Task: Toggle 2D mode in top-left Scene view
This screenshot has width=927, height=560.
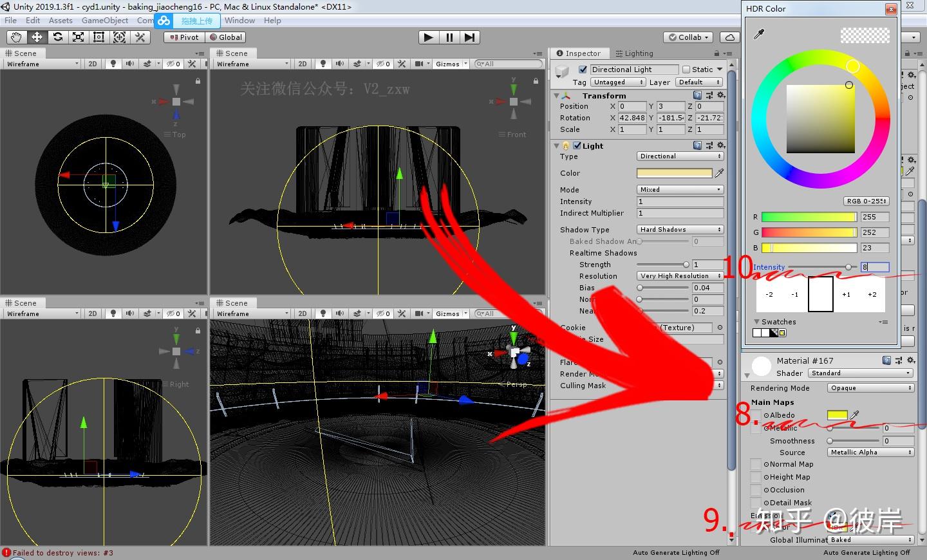Action: point(93,64)
